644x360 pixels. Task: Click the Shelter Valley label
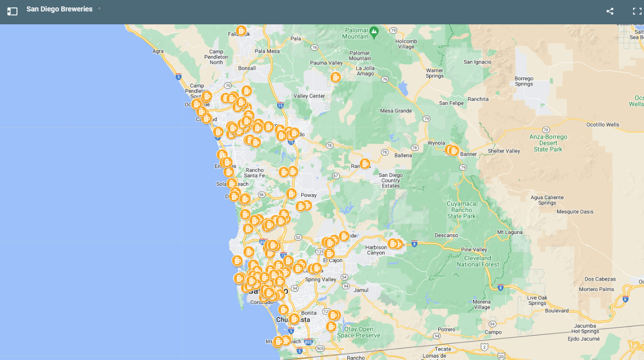[x=504, y=151]
